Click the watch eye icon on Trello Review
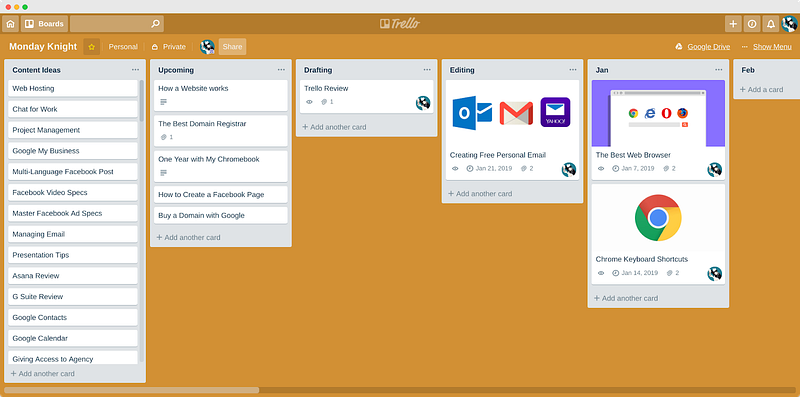Image resolution: width=800 pixels, height=397 pixels. coord(309,102)
